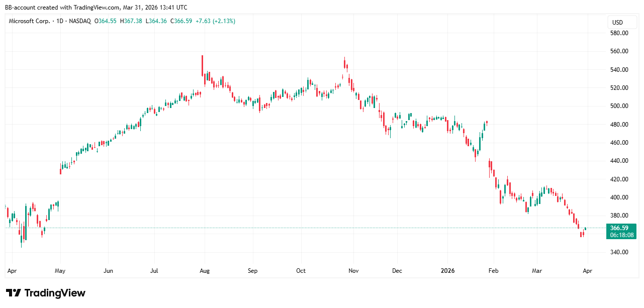Click the 340.00 price axis label

coord(619,252)
